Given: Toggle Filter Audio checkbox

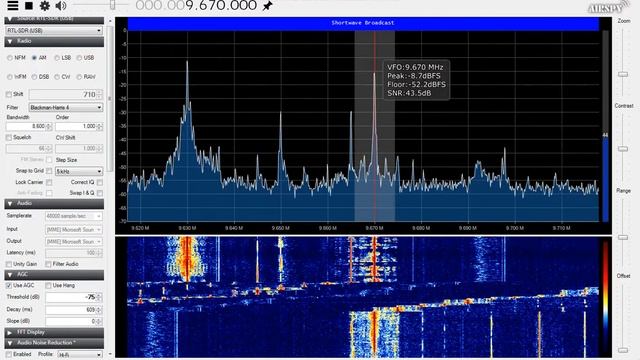Looking at the screenshot, I should (49, 264).
